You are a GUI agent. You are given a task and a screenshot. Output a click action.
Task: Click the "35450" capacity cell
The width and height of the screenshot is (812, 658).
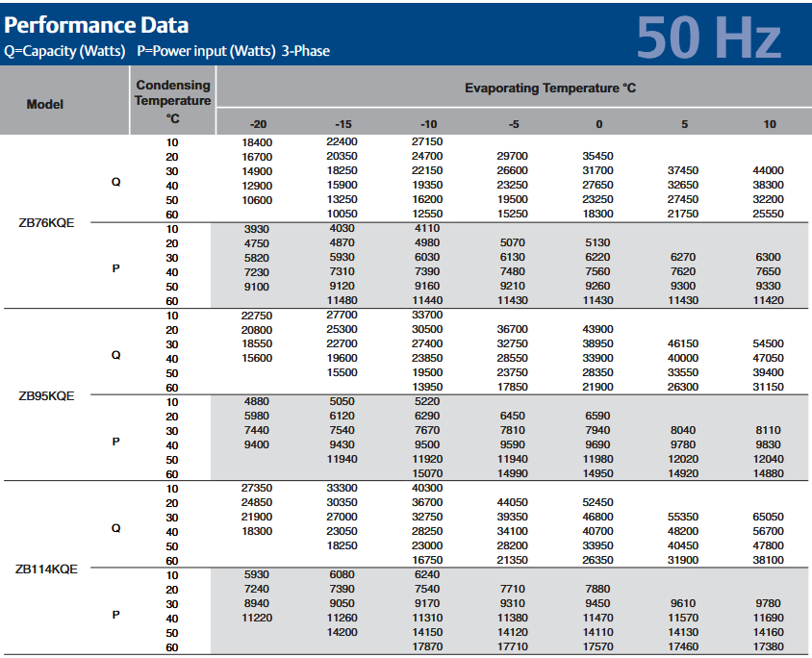[597, 157]
